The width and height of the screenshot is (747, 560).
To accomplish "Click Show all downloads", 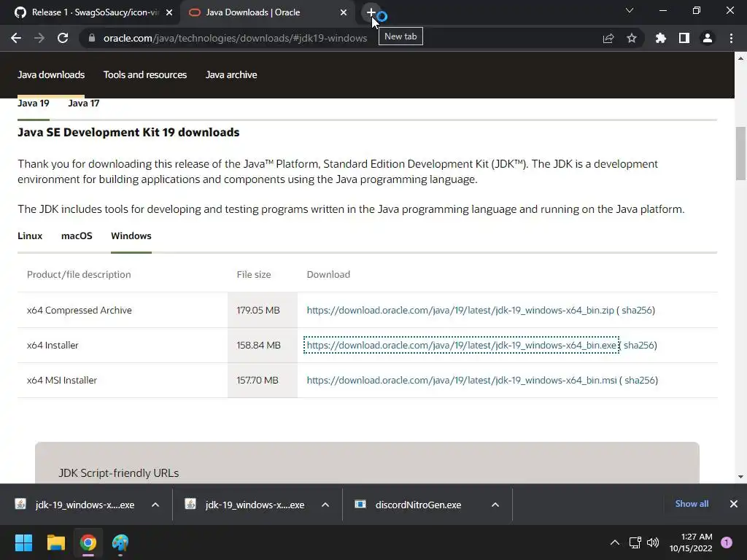I will [692, 504].
